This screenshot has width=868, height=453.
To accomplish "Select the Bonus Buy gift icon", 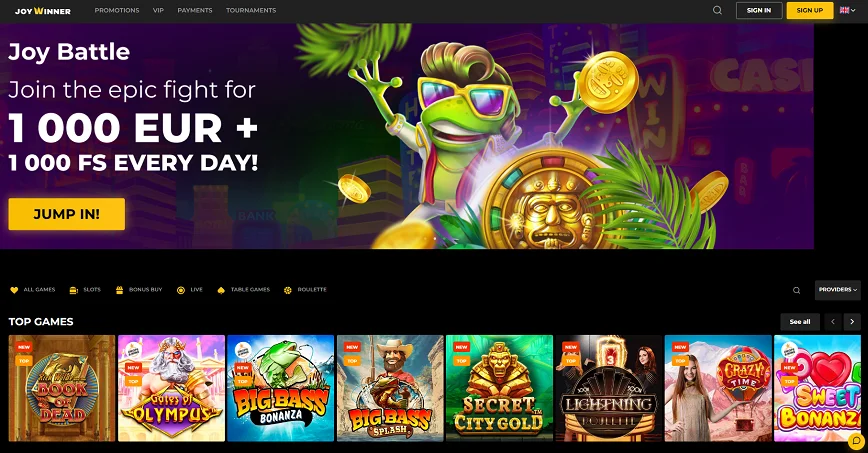I will click(119, 290).
